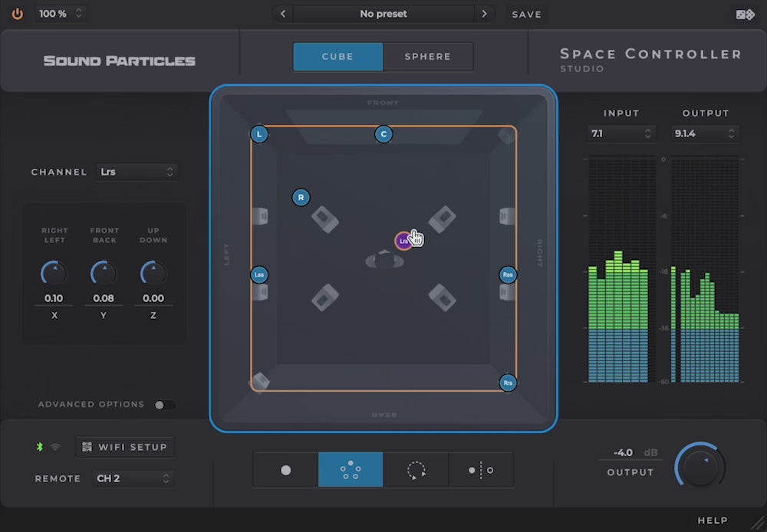This screenshot has width=767, height=532.
Task: Open the HELP link
Action: tap(713, 521)
